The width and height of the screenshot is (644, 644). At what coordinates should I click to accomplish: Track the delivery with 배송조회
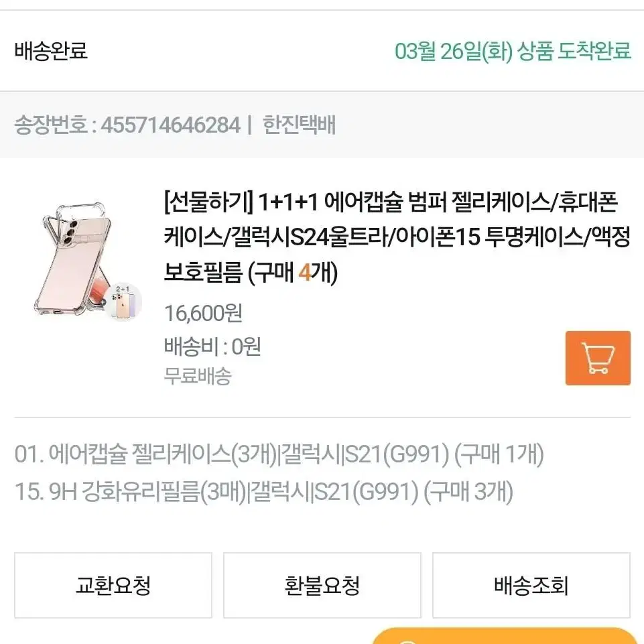tap(531, 585)
